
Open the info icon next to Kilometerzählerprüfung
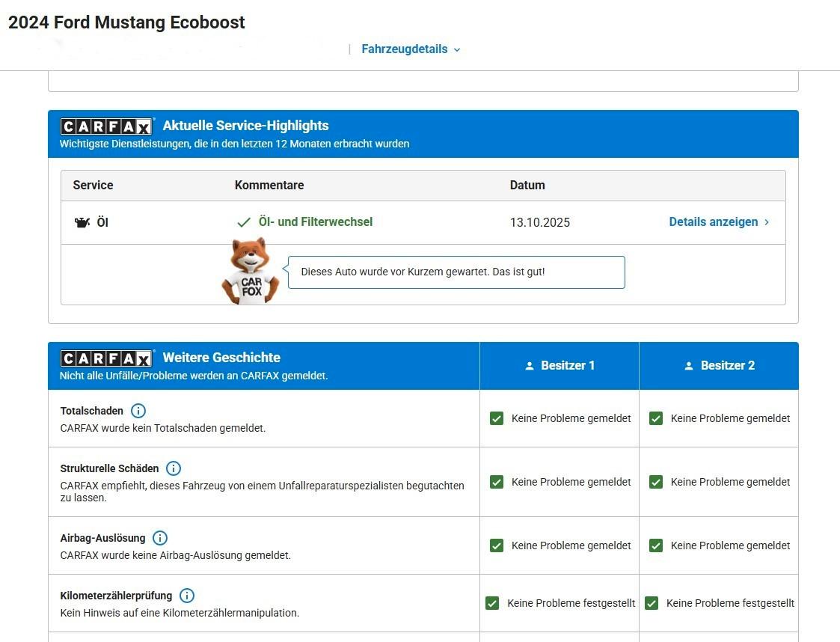[x=187, y=596]
